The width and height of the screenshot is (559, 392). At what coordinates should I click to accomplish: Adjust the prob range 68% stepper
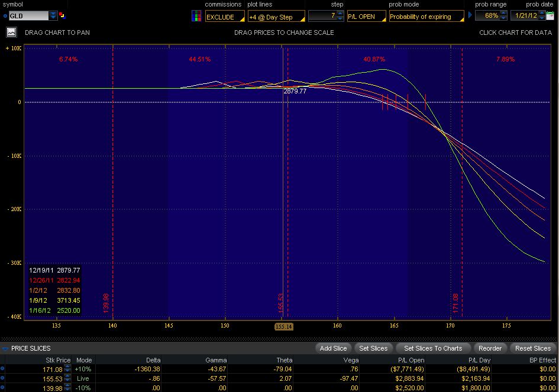pos(503,16)
